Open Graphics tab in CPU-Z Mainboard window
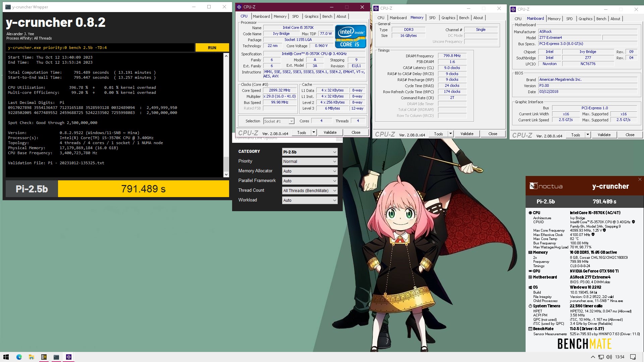Image resolution: width=644 pixels, height=362 pixels. (585, 19)
